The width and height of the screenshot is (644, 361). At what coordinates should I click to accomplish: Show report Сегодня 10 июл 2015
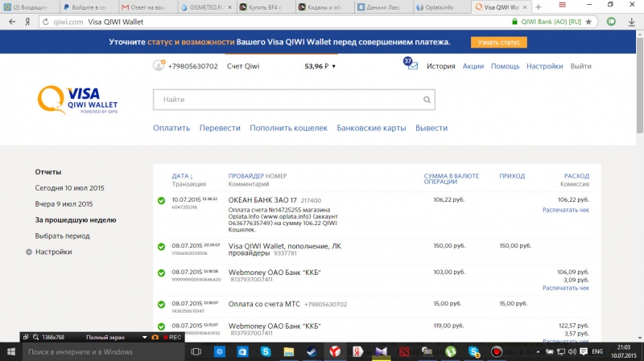(69, 188)
